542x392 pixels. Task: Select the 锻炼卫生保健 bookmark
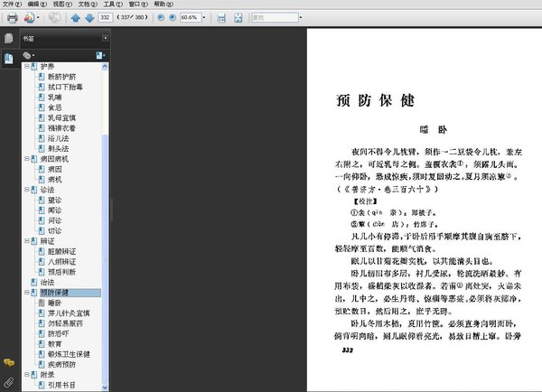(69, 354)
